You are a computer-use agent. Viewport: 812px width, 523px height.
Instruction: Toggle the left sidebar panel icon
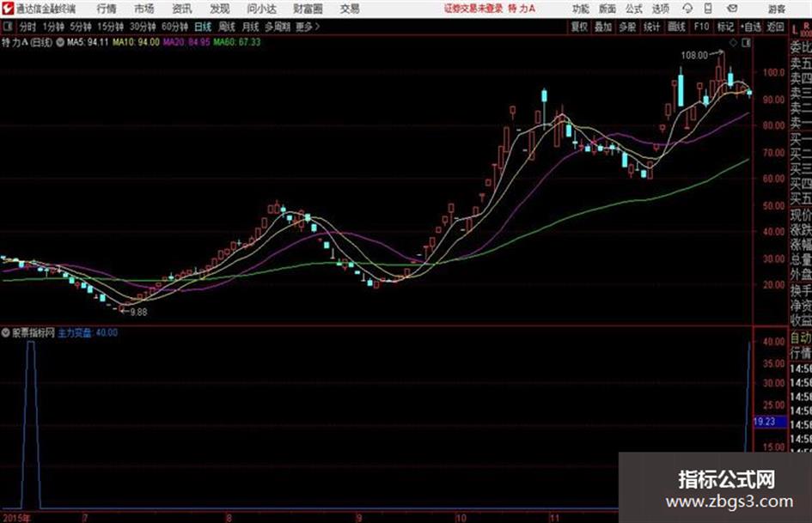7,27
